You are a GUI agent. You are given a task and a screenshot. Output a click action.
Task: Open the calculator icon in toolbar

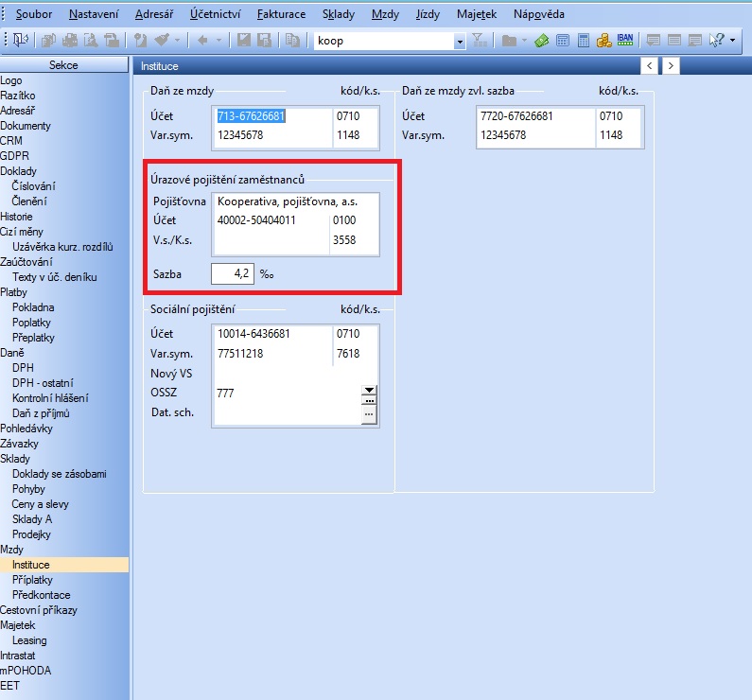[x=584, y=41]
